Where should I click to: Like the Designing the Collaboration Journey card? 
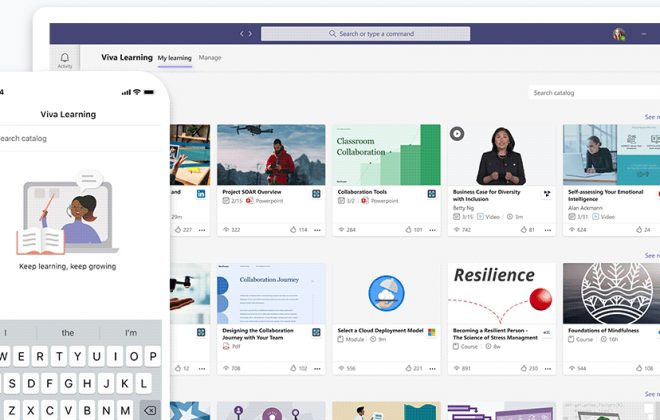coord(293,368)
